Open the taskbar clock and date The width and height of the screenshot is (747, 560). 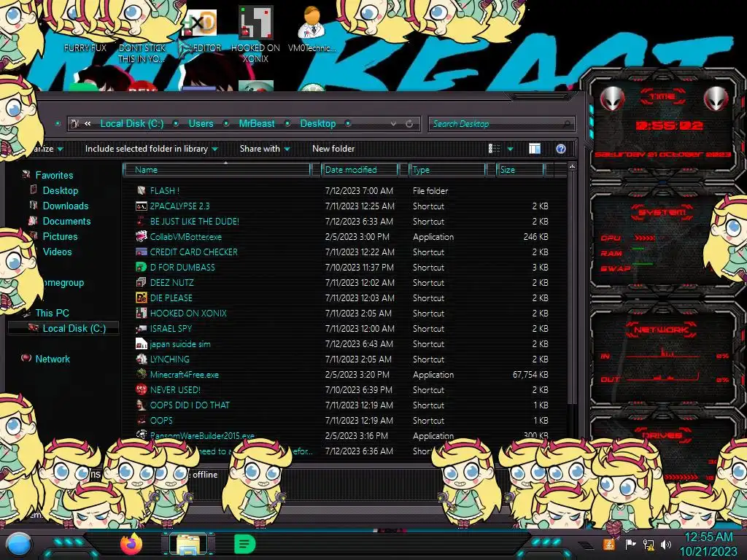(708, 544)
